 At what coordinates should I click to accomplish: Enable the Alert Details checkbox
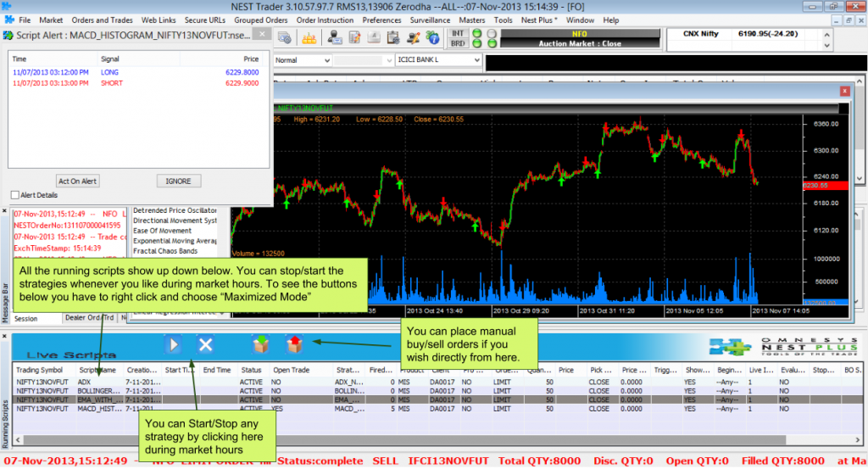click(x=14, y=194)
